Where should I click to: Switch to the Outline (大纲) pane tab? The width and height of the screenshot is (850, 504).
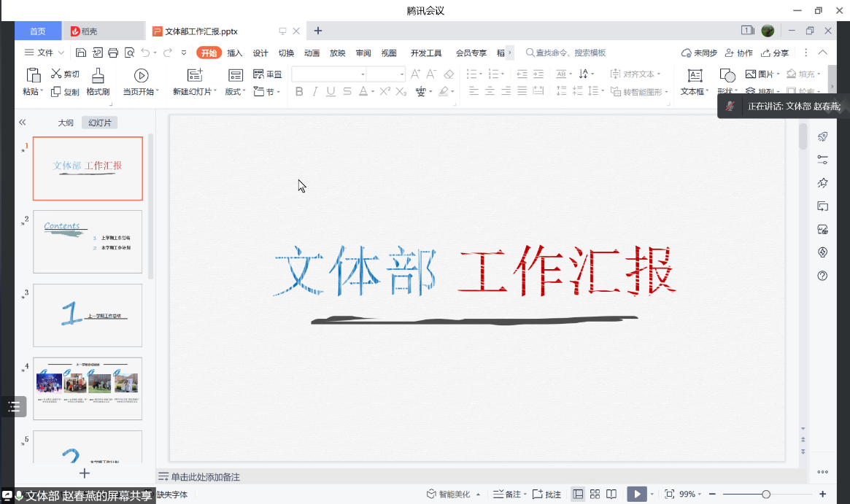click(66, 123)
